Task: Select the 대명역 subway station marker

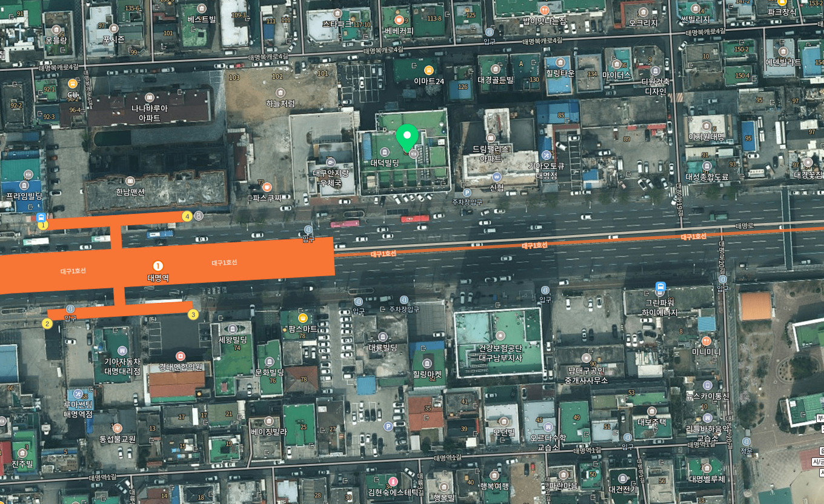Action: click(158, 266)
